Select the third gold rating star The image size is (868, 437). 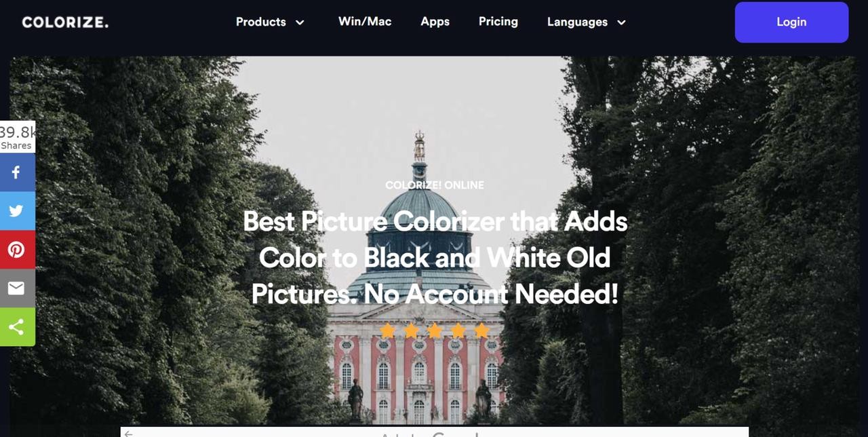point(435,330)
